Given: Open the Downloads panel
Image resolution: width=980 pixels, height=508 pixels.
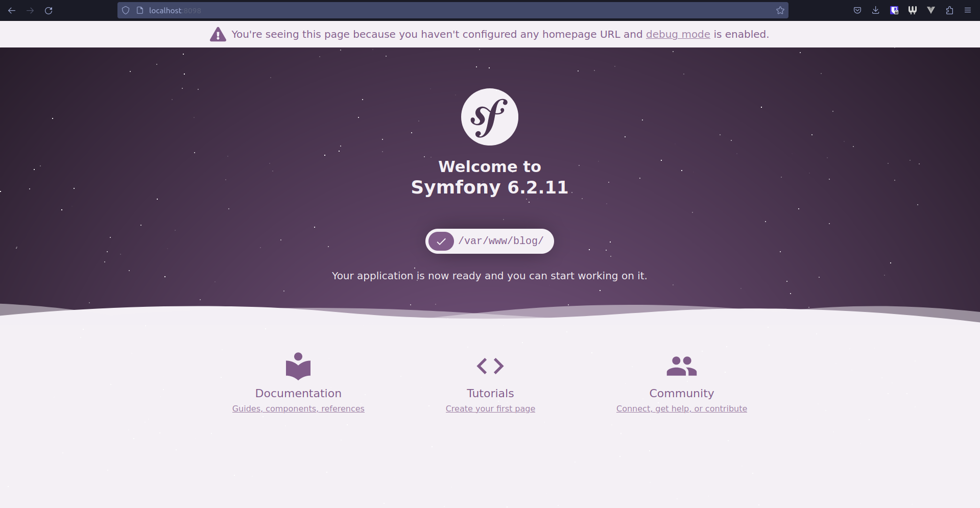Looking at the screenshot, I should [x=876, y=10].
